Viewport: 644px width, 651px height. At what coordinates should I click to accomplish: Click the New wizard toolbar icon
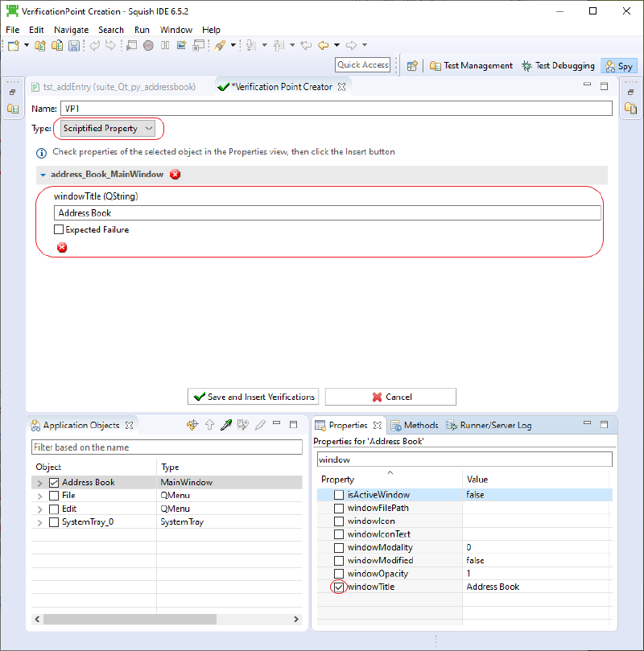point(14,45)
